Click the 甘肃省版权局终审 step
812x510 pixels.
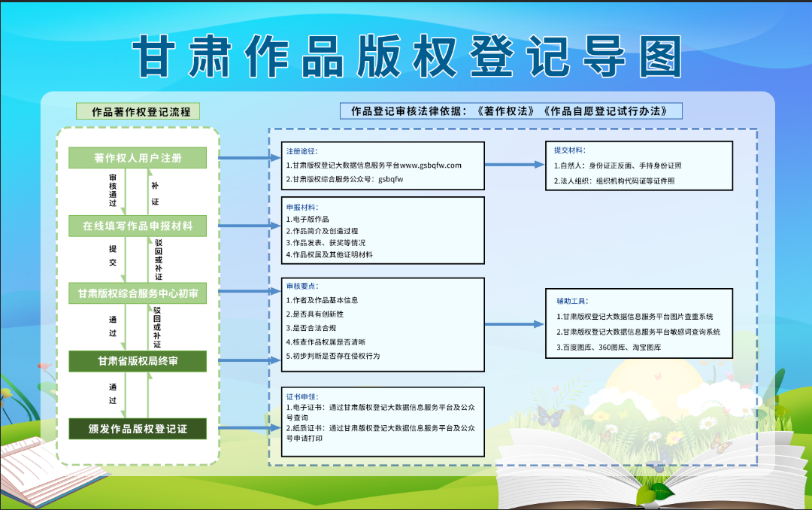pos(138,362)
